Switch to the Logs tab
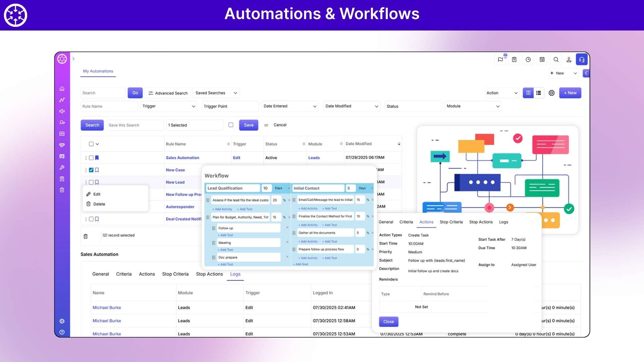This screenshot has height=362, width=644. click(x=235, y=274)
